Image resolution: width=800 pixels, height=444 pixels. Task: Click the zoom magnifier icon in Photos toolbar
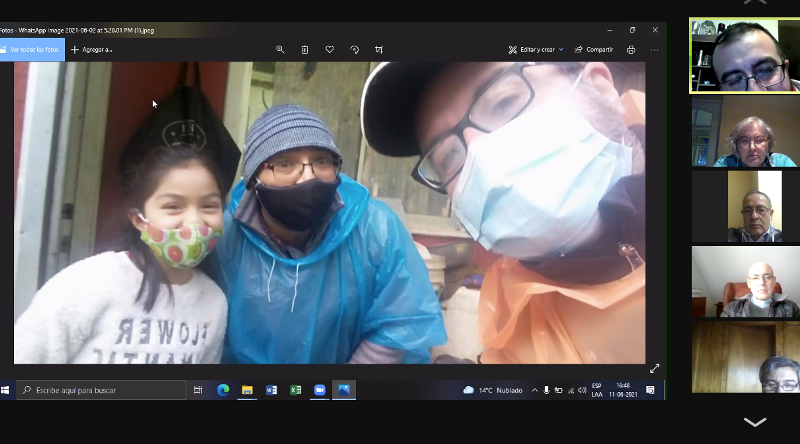(280, 49)
